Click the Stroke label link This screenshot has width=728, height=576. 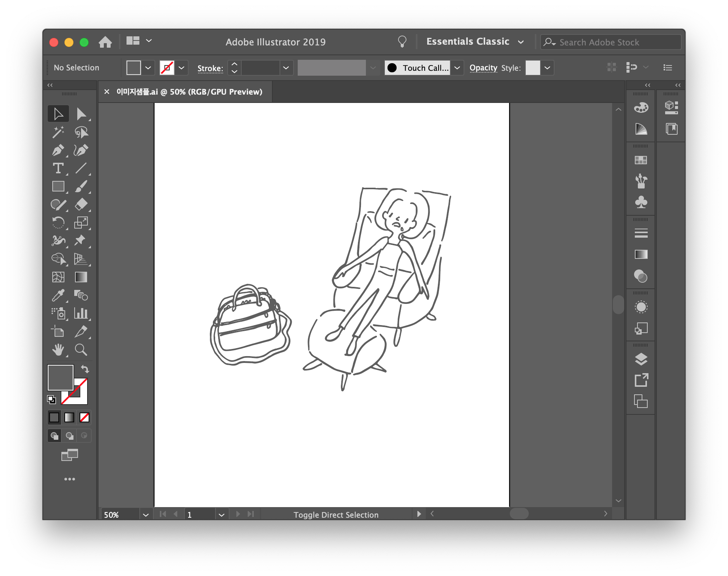210,68
